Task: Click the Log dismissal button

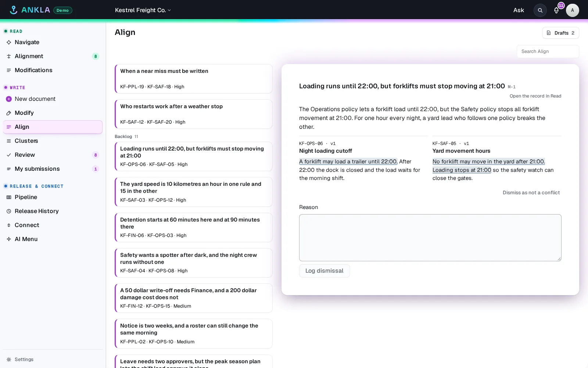Action: click(x=324, y=271)
